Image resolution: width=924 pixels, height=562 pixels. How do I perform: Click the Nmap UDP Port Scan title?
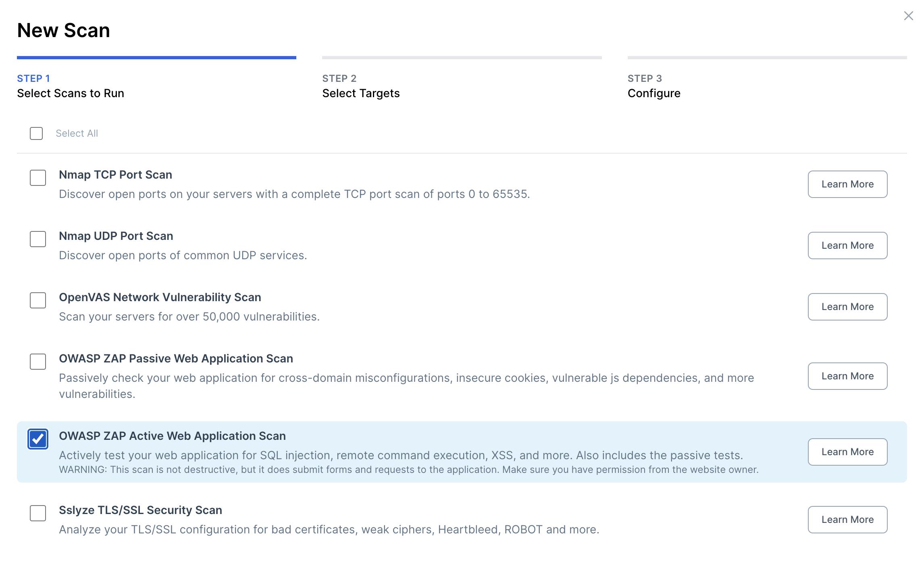(116, 236)
